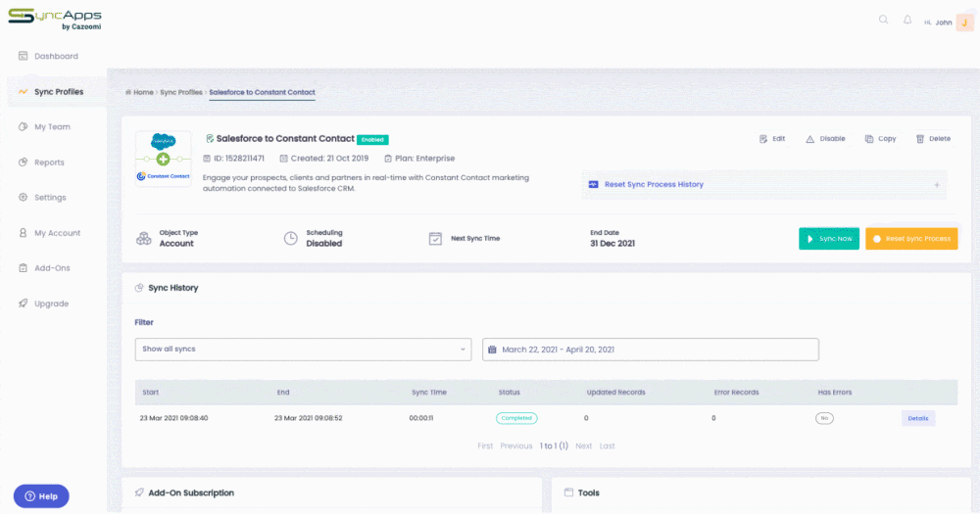Click the Sync Time column header
Image resolution: width=980 pixels, height=514 pixels.
429,393
